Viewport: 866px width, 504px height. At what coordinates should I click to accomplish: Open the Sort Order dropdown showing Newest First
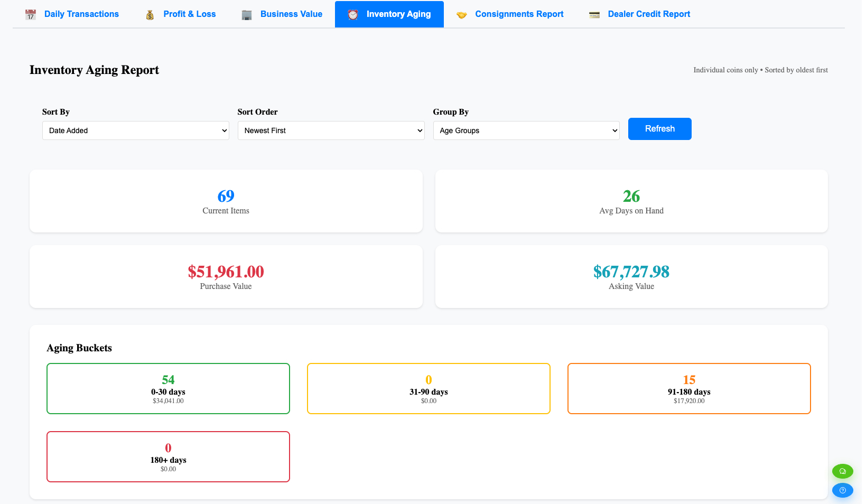coord(331,130)
